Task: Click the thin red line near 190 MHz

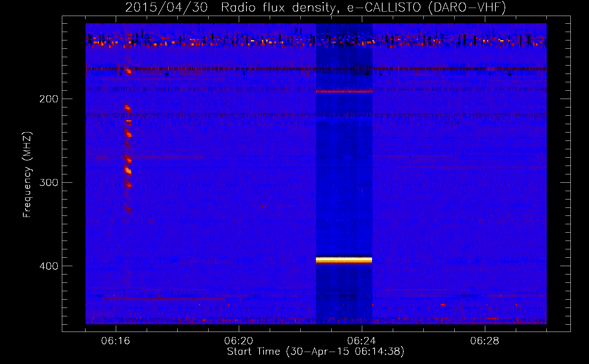Action: pyautogui.click(x=344, y=91)
